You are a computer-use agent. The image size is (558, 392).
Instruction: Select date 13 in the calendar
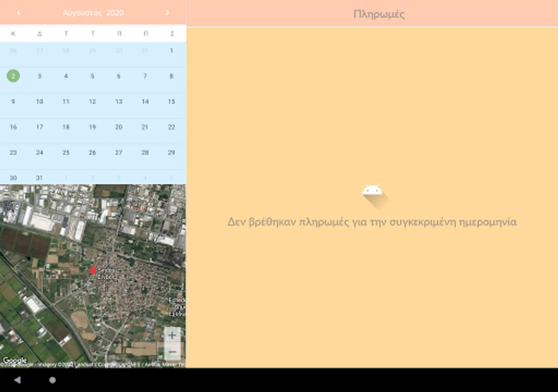119,101
